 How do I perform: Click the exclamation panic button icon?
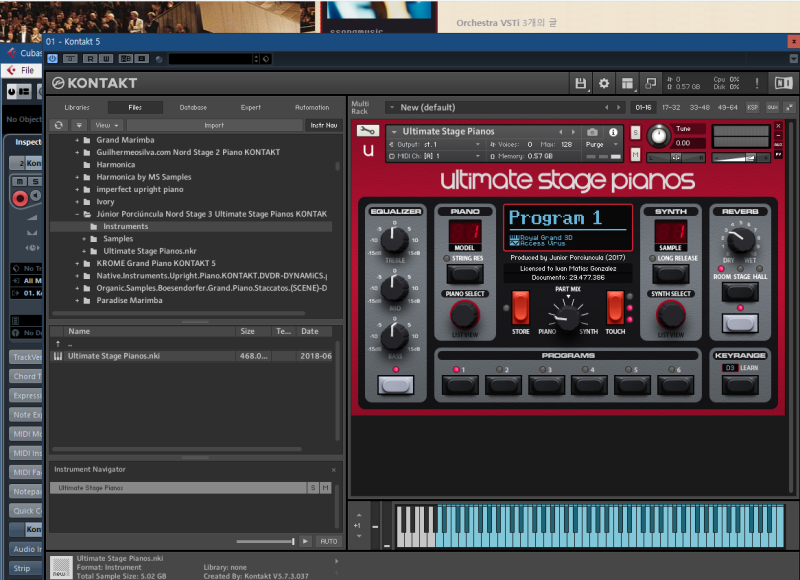coord(758,83)
